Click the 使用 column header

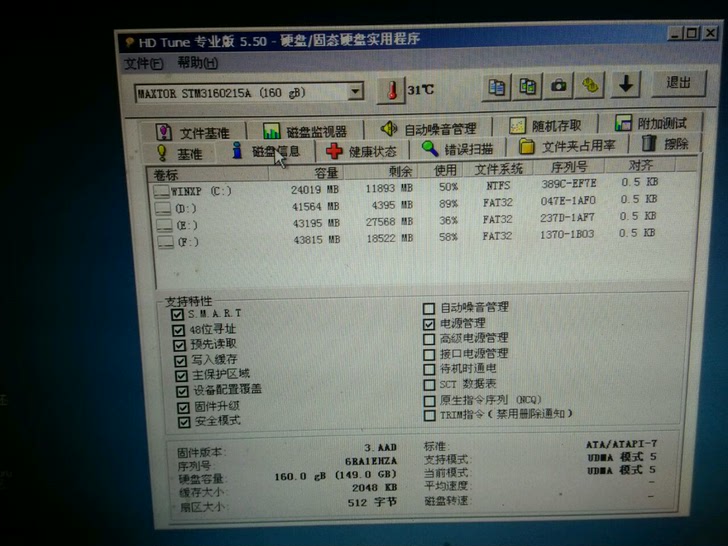click(x=440, y=170)
